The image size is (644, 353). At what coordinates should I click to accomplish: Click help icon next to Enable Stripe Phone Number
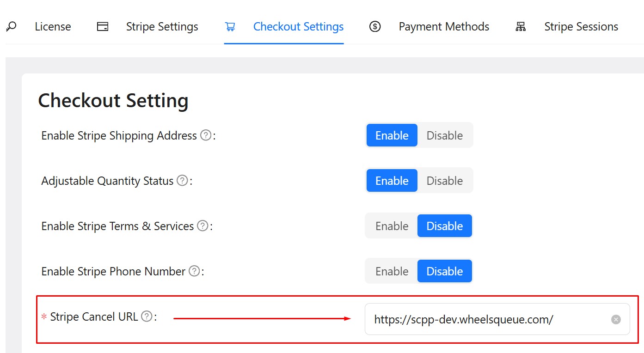tap(194, 271)
